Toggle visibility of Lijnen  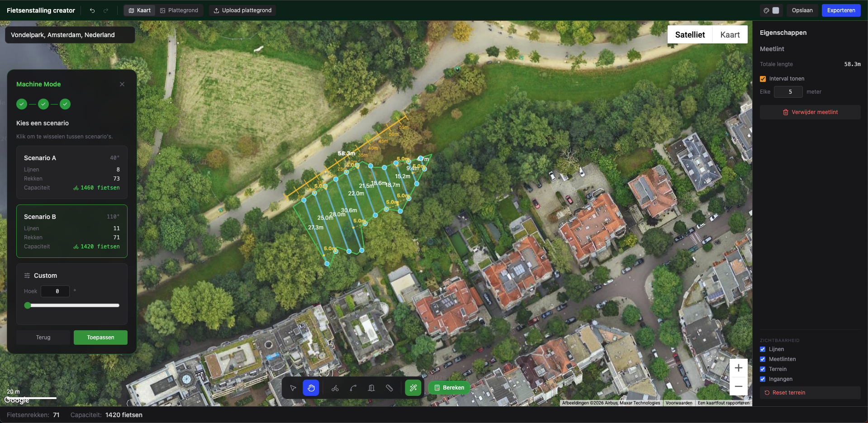pyautogui.click(x=763, y=349)
